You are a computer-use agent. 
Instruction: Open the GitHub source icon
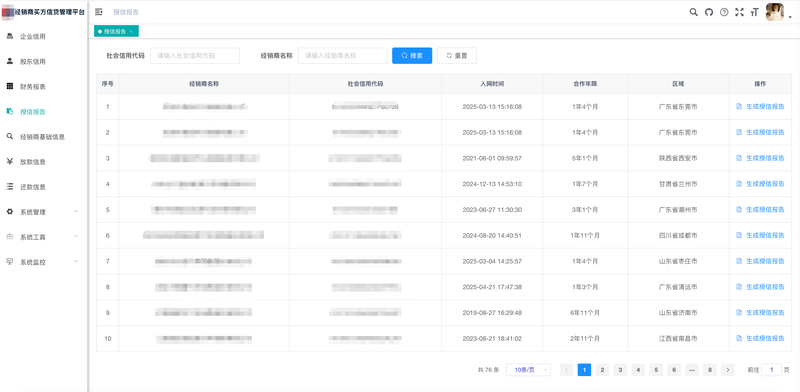pos(709,12)
